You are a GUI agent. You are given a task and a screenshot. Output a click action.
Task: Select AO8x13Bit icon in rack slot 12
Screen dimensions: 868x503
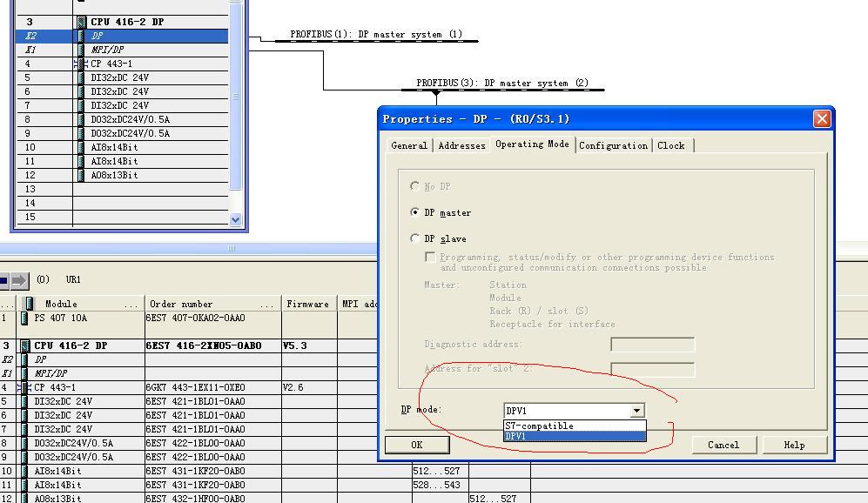81,176
